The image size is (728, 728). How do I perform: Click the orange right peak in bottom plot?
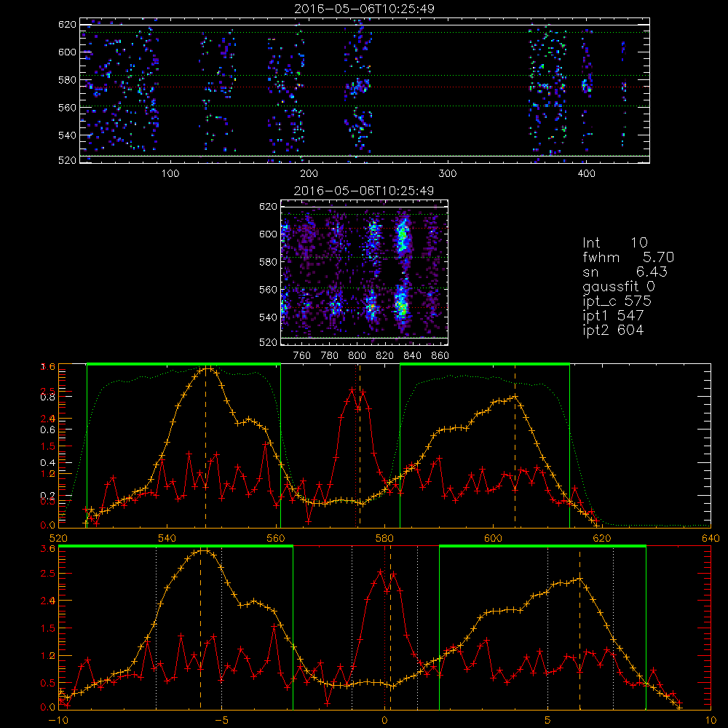click(x=579, y=579)
